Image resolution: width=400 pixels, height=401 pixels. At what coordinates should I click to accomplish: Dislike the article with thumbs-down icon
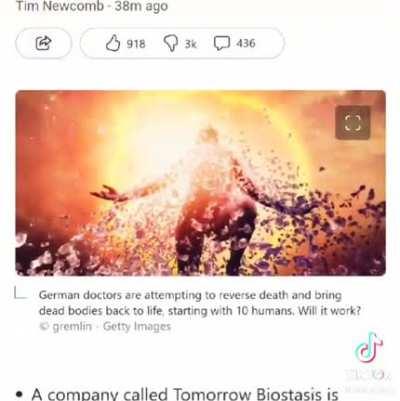(x=171, y=43)
